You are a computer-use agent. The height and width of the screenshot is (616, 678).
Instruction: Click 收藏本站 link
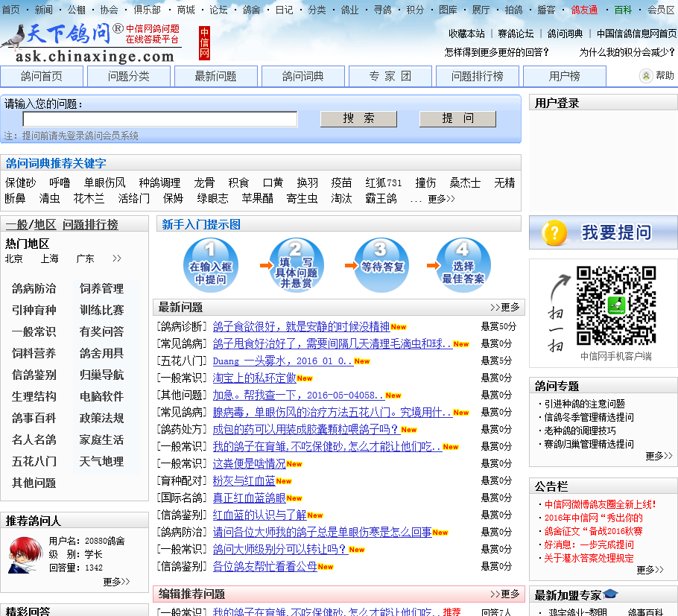coord(466,34)
